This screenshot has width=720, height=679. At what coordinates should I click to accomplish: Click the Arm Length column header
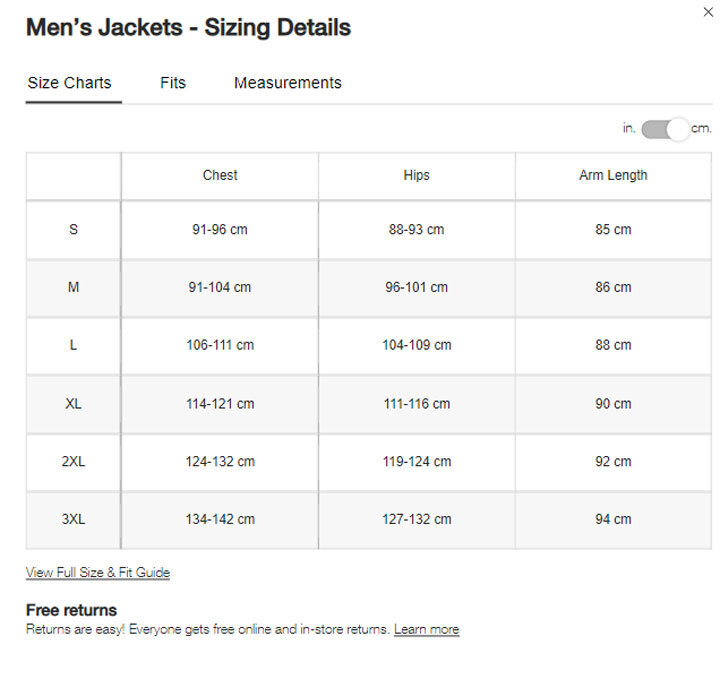[x=613, y=176]
